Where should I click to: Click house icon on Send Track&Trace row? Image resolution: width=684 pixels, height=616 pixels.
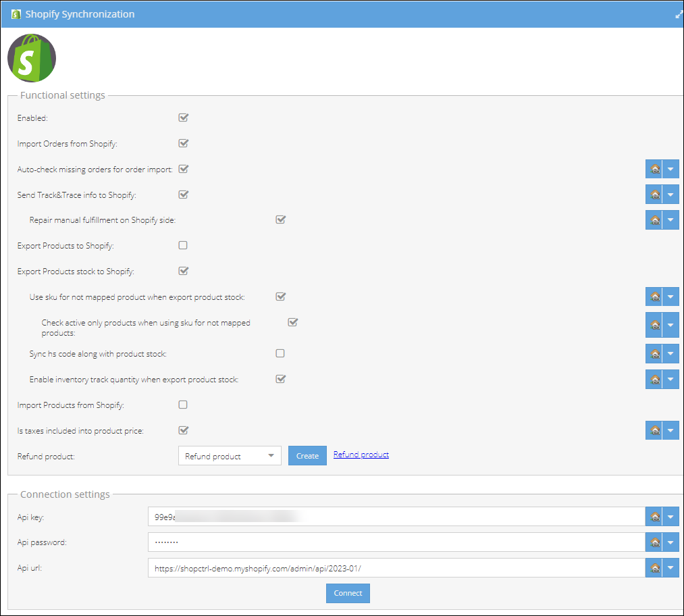[654, 195]
